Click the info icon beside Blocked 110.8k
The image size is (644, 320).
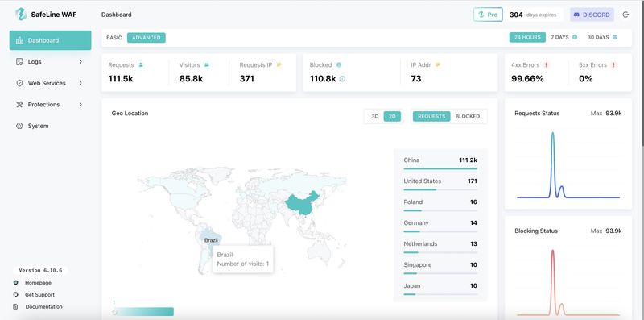342,78
